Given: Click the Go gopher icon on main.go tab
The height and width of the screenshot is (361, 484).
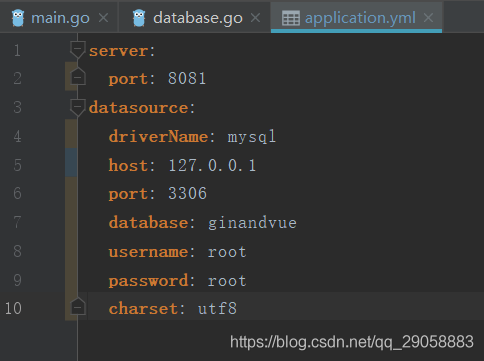Looking at the screenshot, I should click(x=18, y=18).
